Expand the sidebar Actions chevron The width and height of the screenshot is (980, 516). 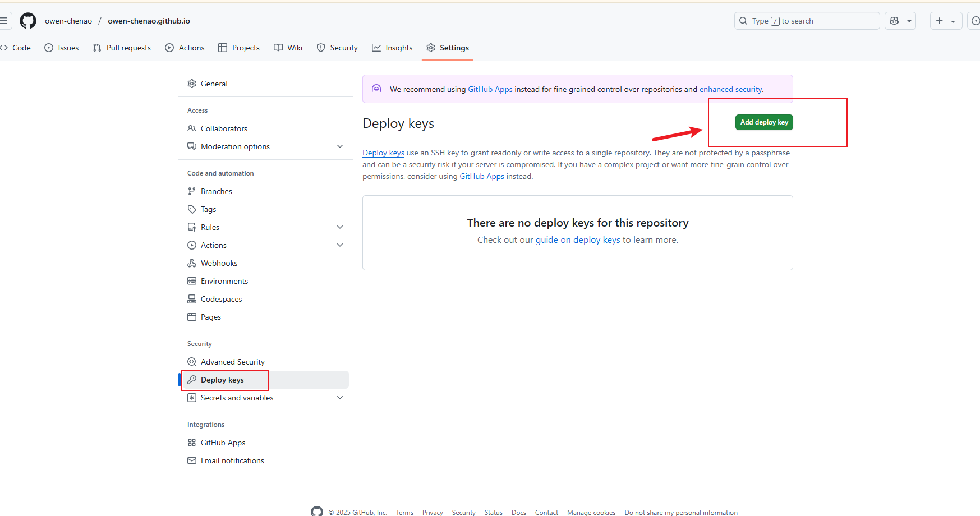(340, 245)
